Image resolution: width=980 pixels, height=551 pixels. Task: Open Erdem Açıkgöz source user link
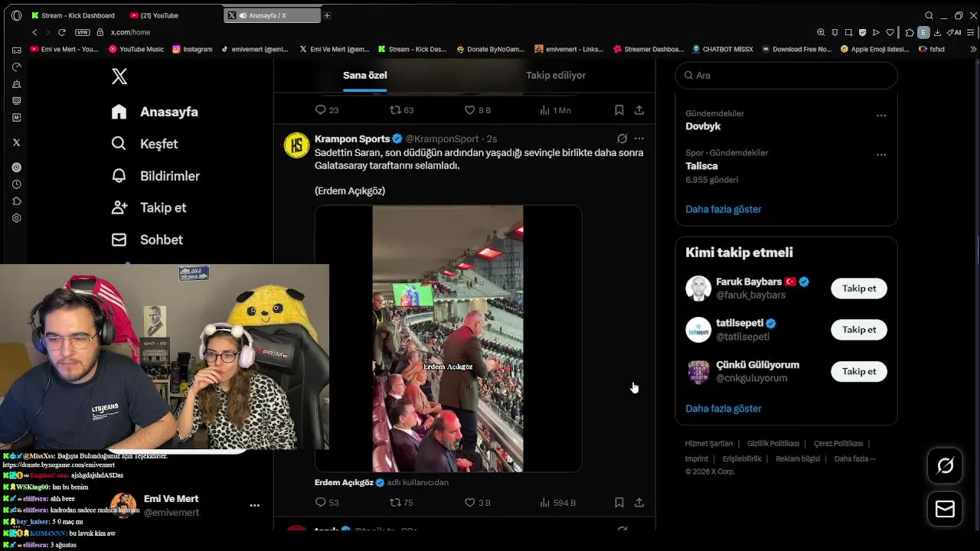pos(344,483)
